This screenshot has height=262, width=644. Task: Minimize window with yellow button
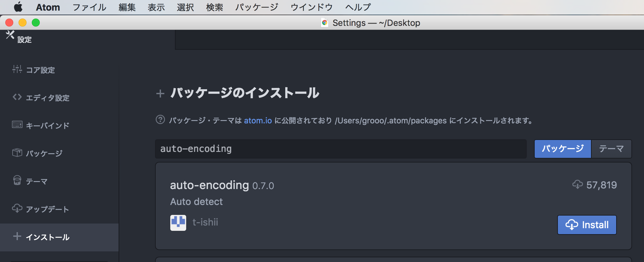(x=23, y=23)
